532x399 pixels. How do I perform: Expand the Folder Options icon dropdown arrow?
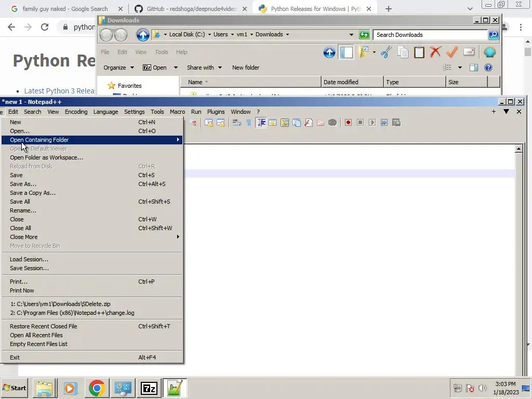pos(374,52)
